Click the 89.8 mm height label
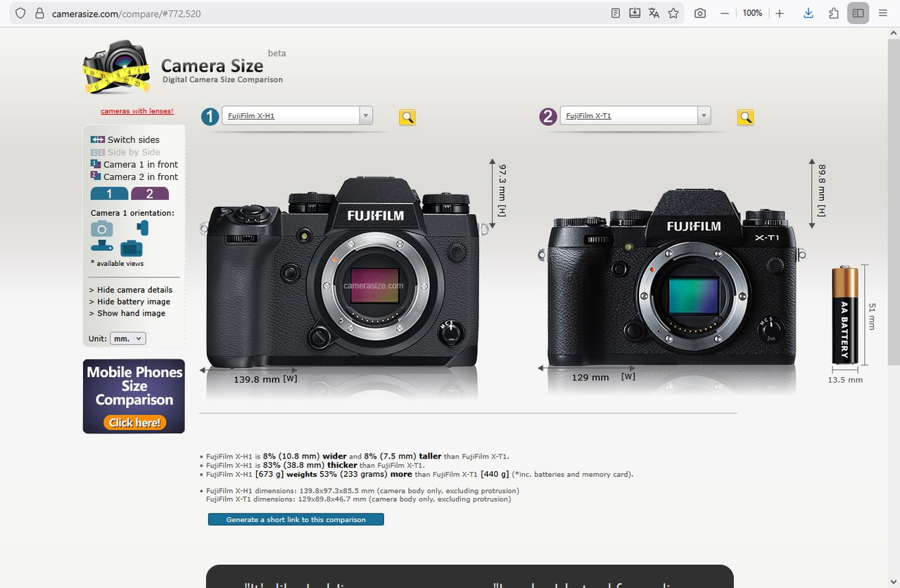This screenshot has width=900, height=588. (x=822, y=190)
